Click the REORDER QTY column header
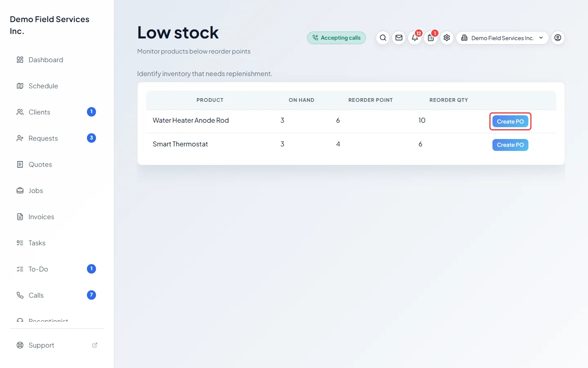 point(448,100)
